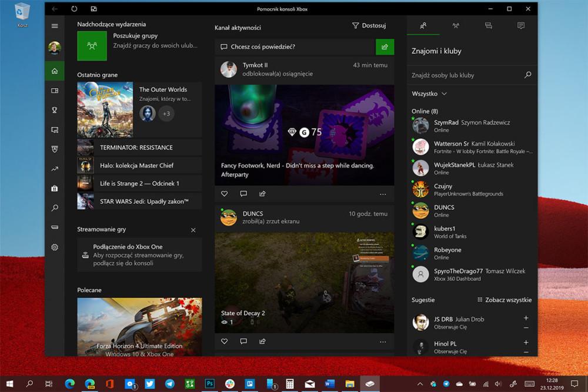Open the Recycle Bin (Kosz) on the desktop
The image size is (588, 392).
[x=22, y=15]
